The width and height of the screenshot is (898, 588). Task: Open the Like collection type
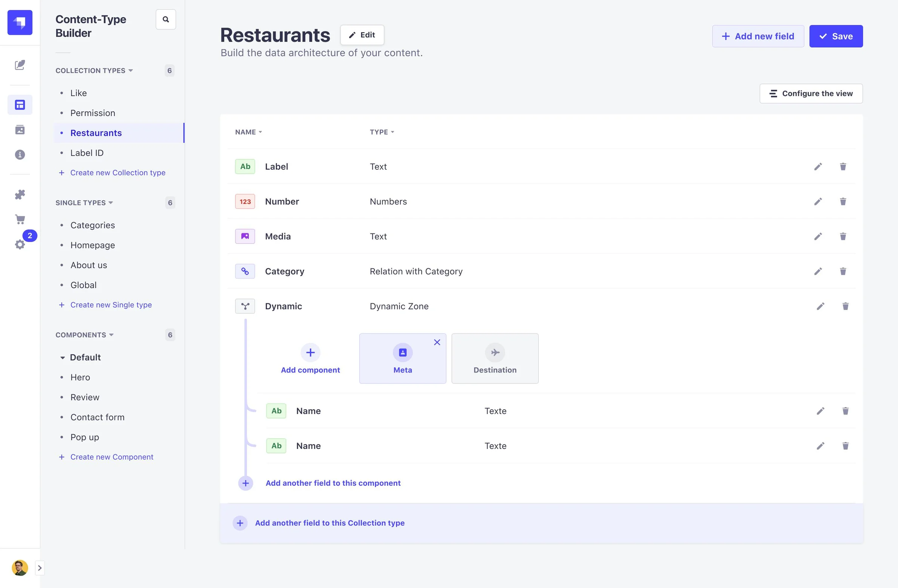(x=79, y=93)
